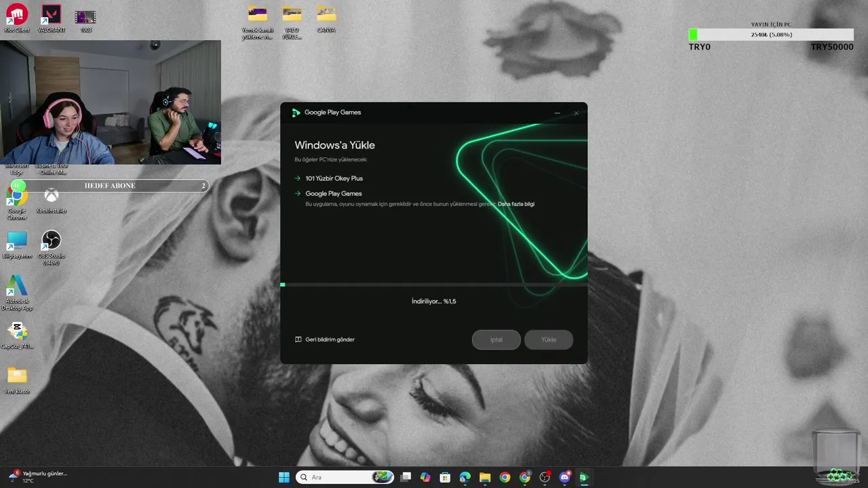Open Discord from the taskbar

pyautogui.click(x=564, y=477)
